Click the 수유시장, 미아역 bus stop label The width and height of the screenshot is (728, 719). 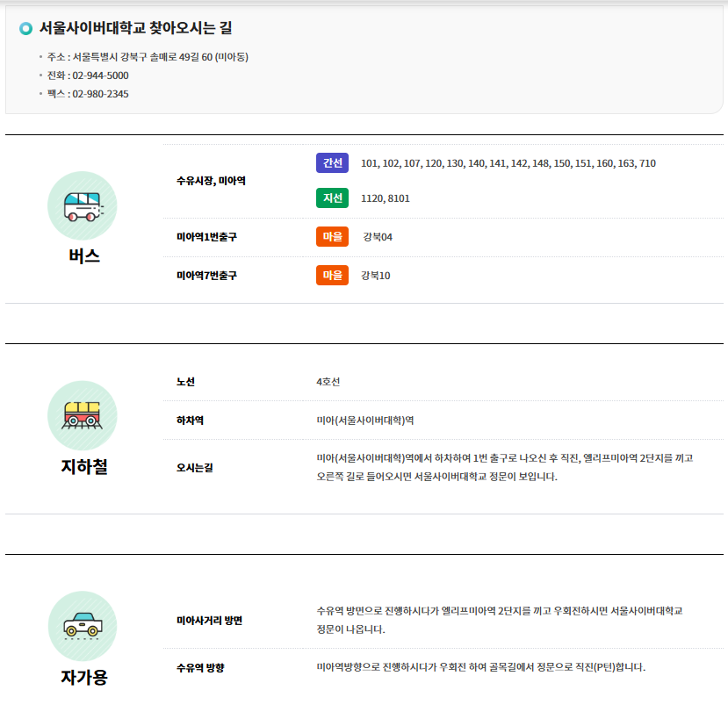(212, 181)
